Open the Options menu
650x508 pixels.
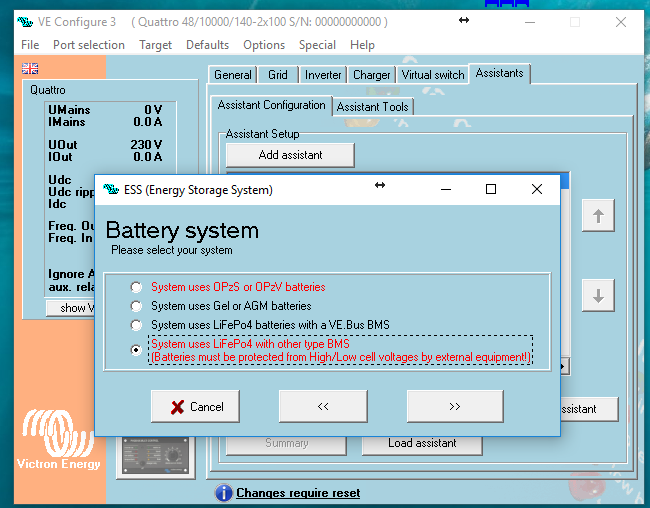tap(264, 45)
